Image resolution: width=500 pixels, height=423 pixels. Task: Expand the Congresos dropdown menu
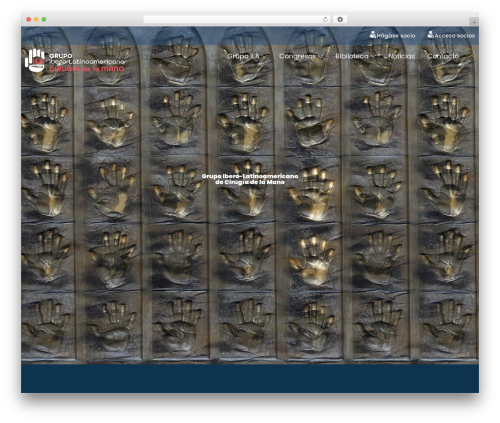(301, 56)
